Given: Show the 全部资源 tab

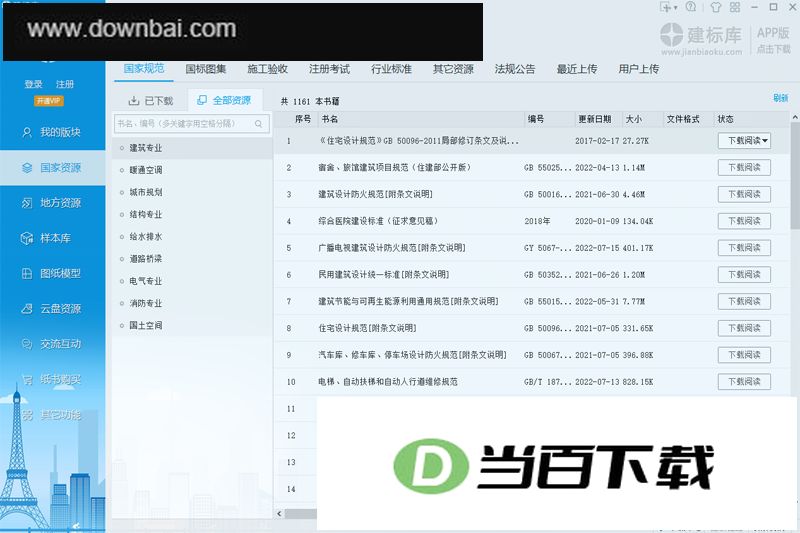Looking at the screenshot, I should pos(224,100).
